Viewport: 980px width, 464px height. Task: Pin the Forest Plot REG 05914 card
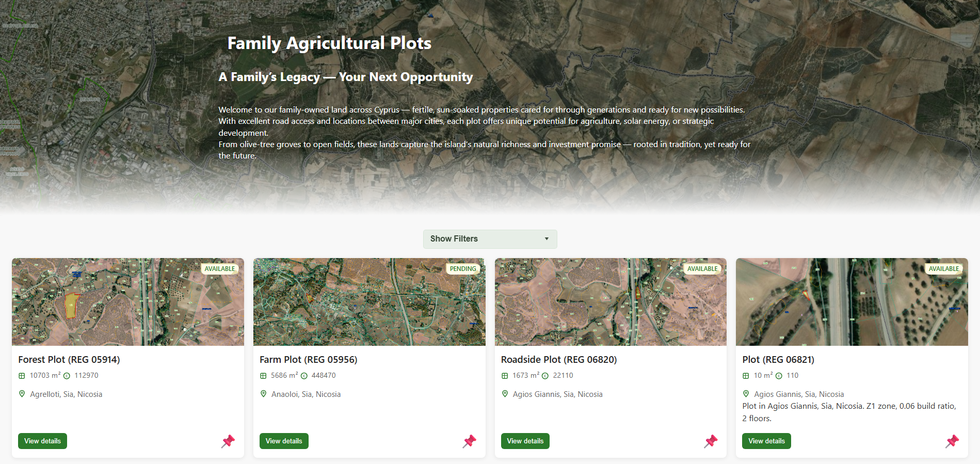pos(228,441)
